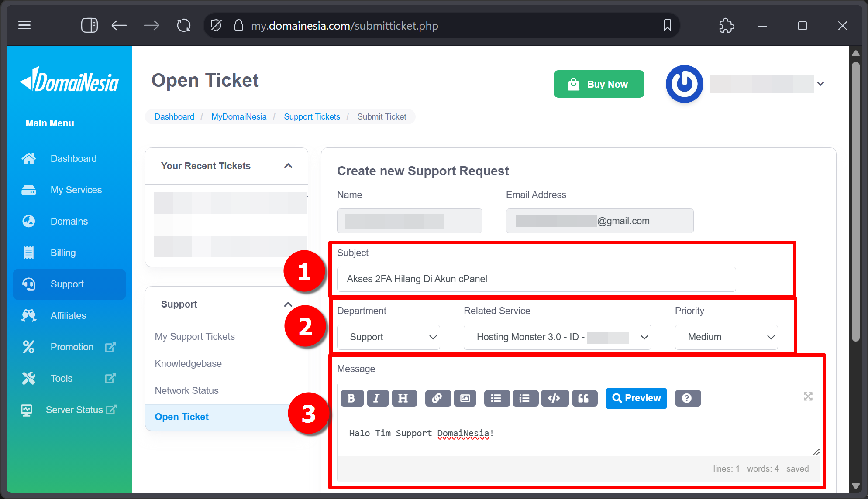Open Support in the main menu

(x=69, y=284)
